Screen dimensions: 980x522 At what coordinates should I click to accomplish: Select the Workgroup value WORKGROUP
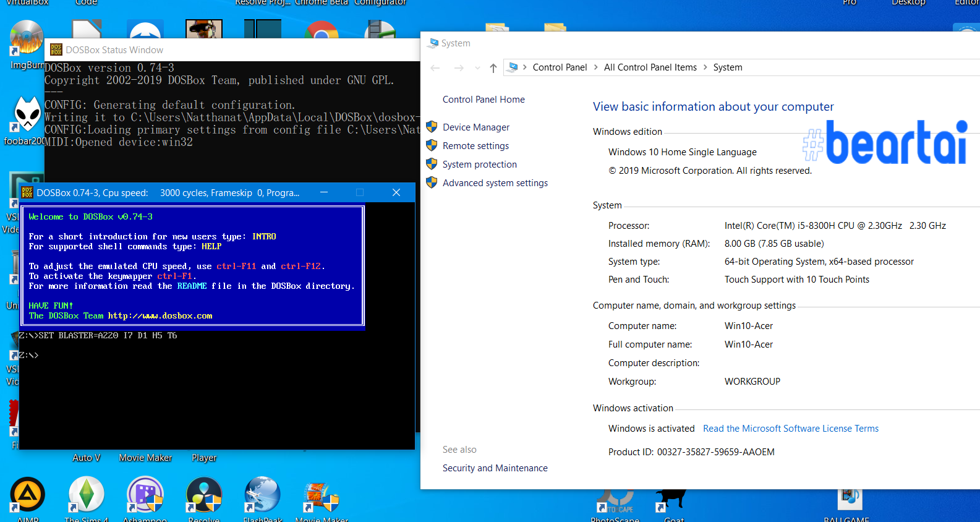tap(752, 382)
